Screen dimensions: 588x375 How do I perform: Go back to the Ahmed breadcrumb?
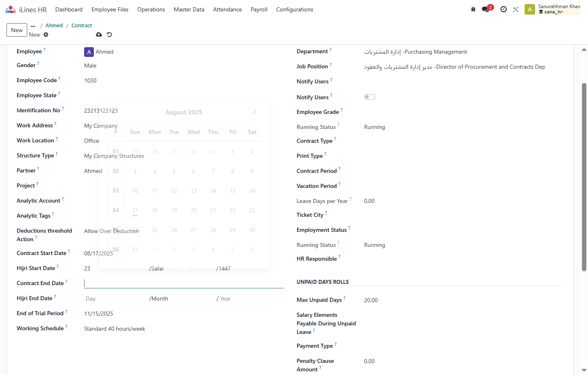(54, 25)
